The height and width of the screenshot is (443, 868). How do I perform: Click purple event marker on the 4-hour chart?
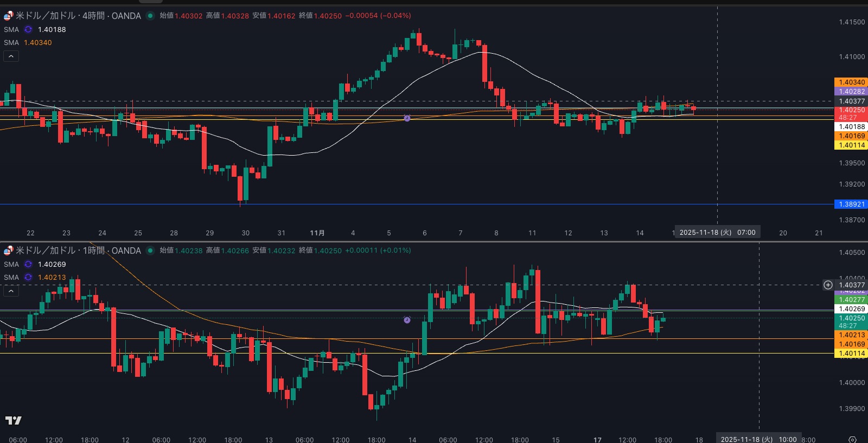point(407,118)
